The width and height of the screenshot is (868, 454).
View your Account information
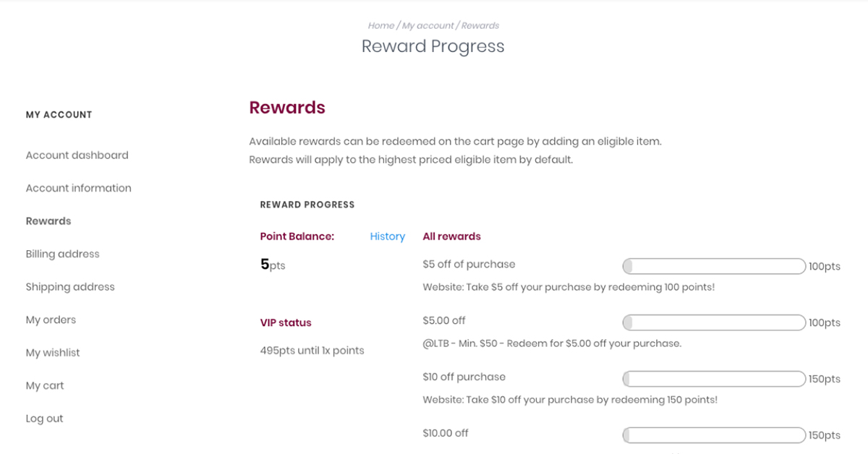click(78, 188)
